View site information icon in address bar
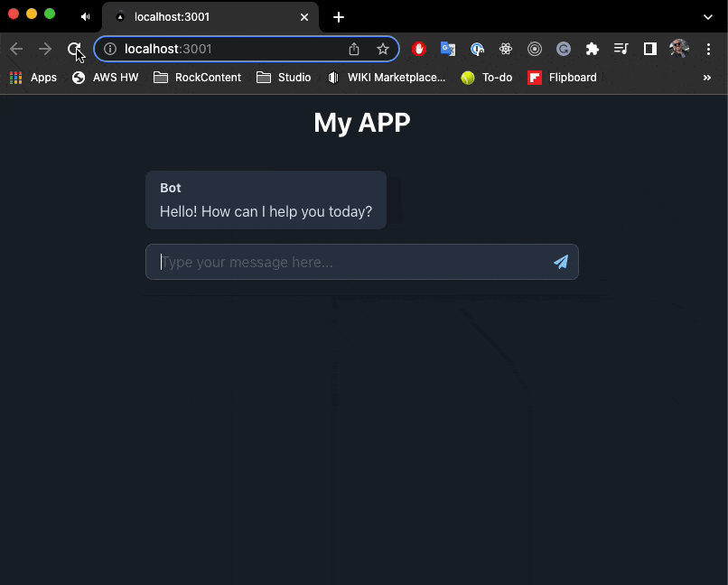Screen dimensions: 728x585 click(x=110, y=49)
